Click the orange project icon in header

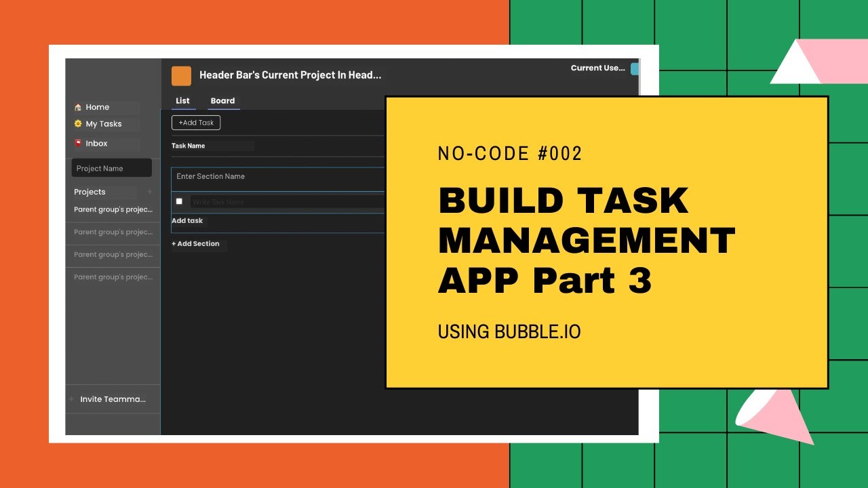pos(181,76)
